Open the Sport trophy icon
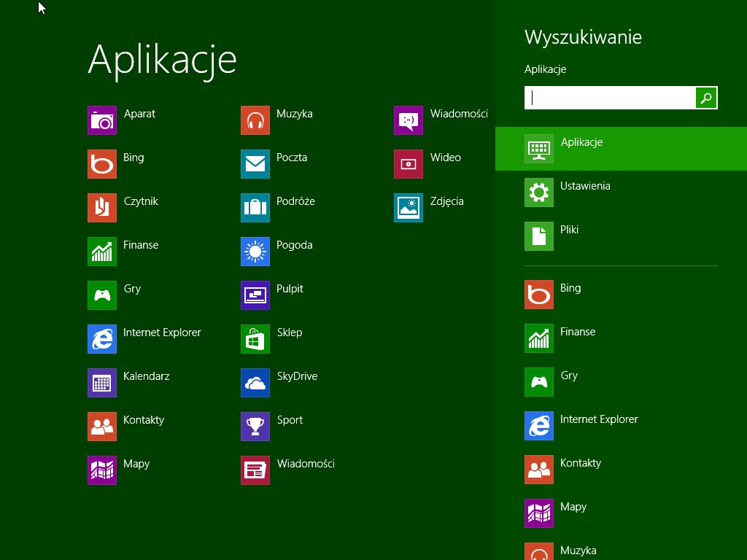 click(x=255, y=427)
